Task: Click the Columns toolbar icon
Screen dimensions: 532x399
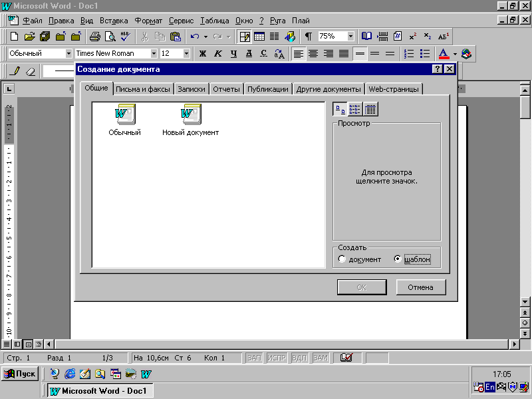Action: point(274,37)
